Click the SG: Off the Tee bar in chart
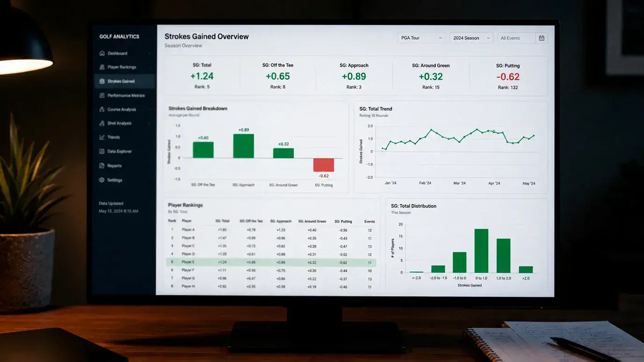644x362 pixels. click(x=203, y=150)
